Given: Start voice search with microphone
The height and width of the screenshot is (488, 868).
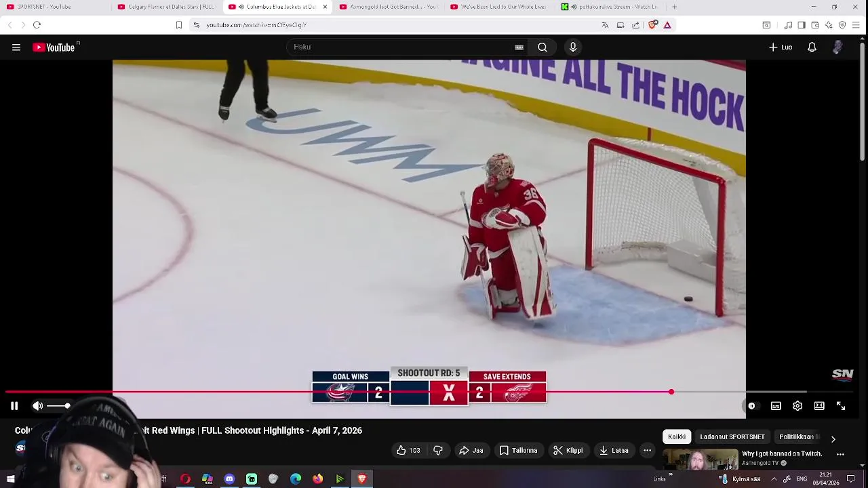Looking at the screenshot, I should [573, 47].
